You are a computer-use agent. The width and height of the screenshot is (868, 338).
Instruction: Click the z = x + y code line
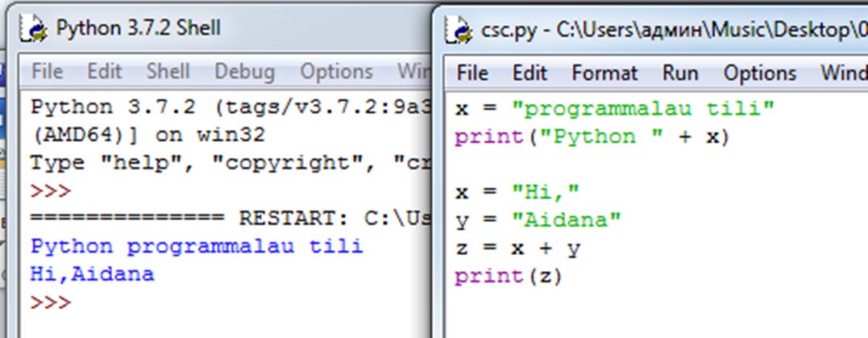coord(517,248)
